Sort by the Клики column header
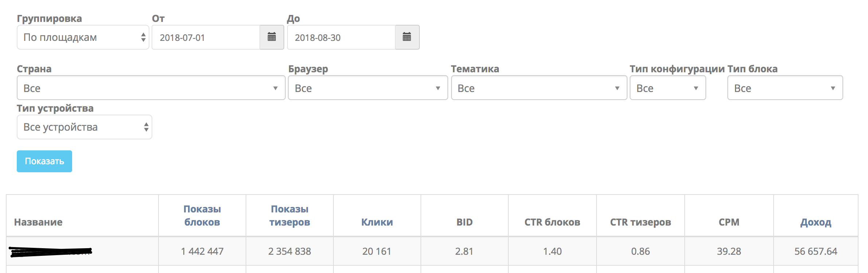 click(377, 222)
